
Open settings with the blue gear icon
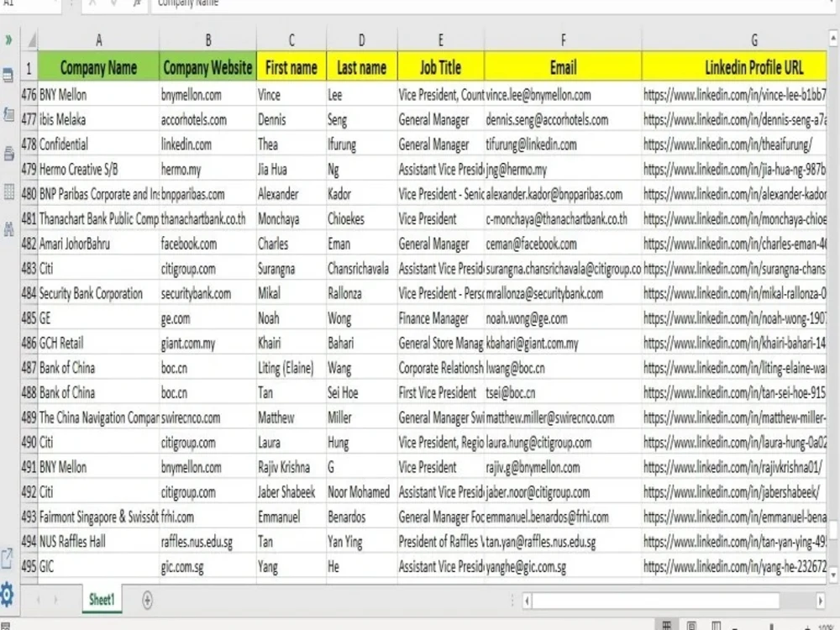(x=7, y=595)
